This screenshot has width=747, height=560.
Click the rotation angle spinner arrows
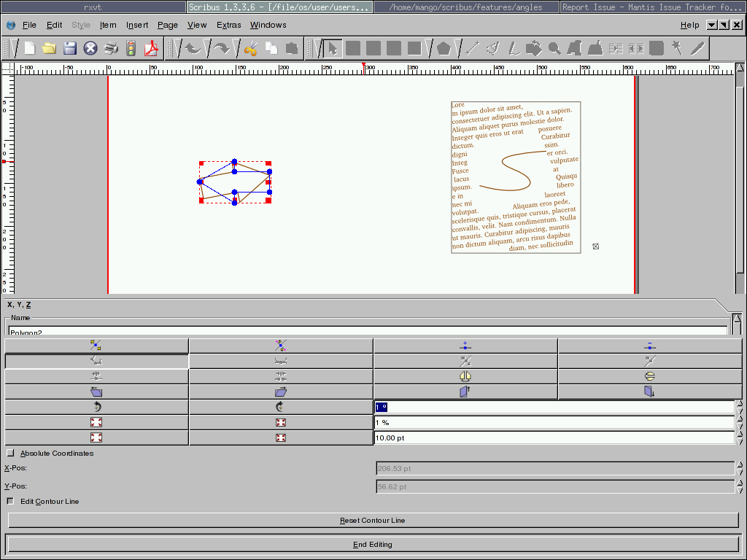coord(740,407)
